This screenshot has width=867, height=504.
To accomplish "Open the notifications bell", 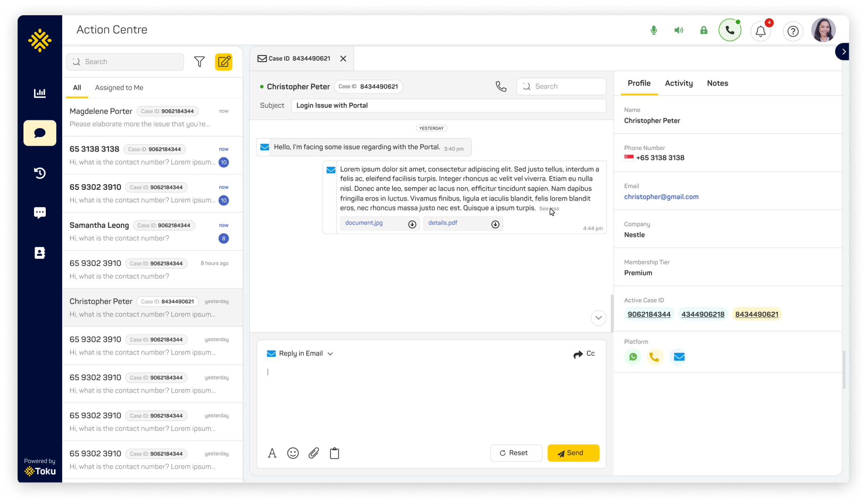I will (x=760, y=31).
